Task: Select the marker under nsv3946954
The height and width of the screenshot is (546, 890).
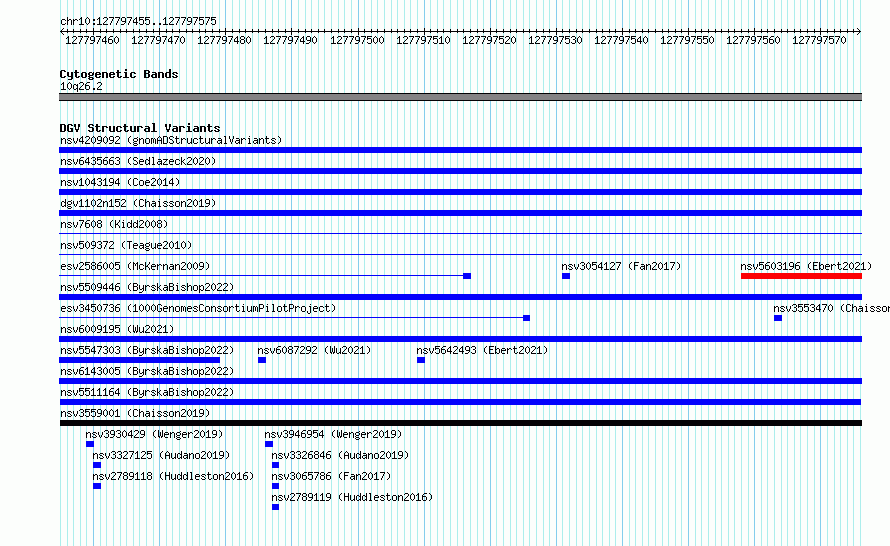Action: (x=269, y=444)
